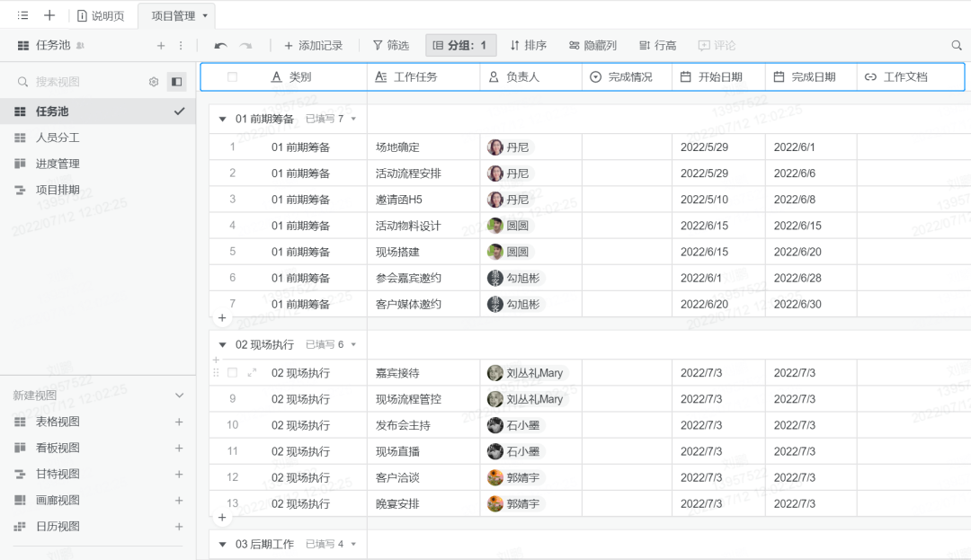971x560 pixels.
Task: Switch to the 进度管理 view
Action: [x=59, y=164]
